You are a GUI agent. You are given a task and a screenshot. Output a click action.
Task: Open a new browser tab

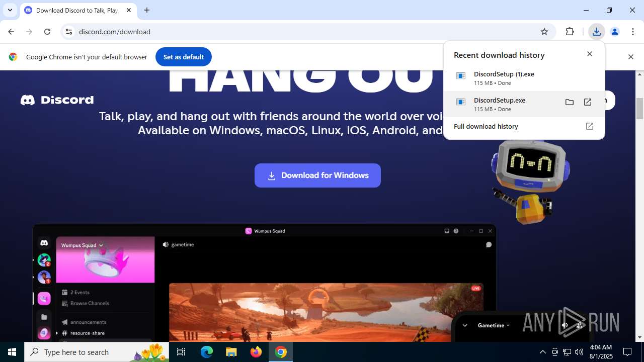click(147, 10)
